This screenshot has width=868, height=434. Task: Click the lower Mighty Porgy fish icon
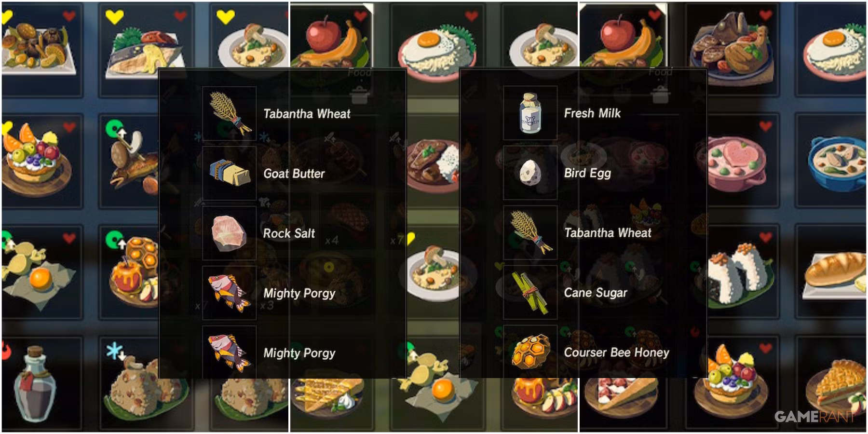coord(230,353)
